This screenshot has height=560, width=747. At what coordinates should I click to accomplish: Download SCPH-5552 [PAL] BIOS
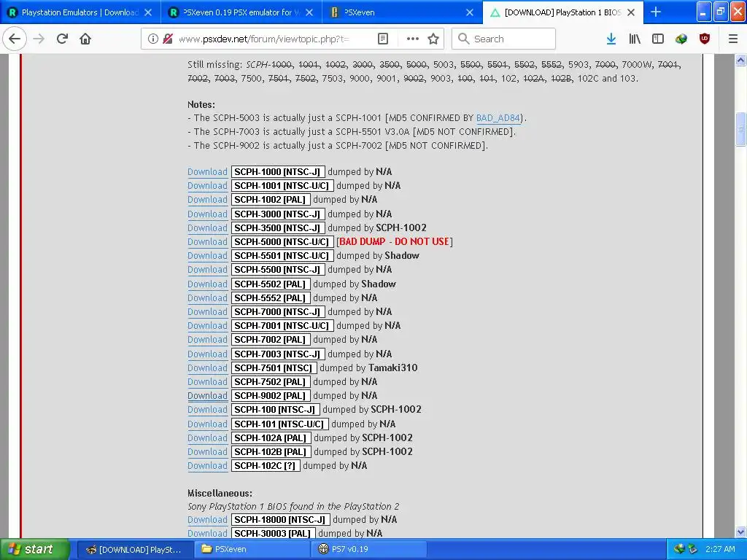point(207,298)
